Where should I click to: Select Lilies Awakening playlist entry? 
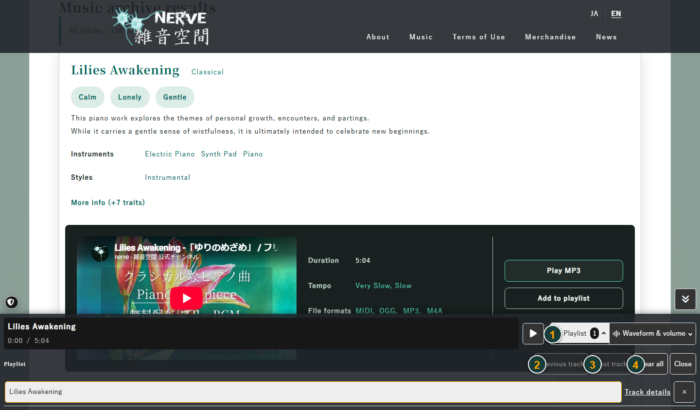pyautogui.click(x=313, y=392)
